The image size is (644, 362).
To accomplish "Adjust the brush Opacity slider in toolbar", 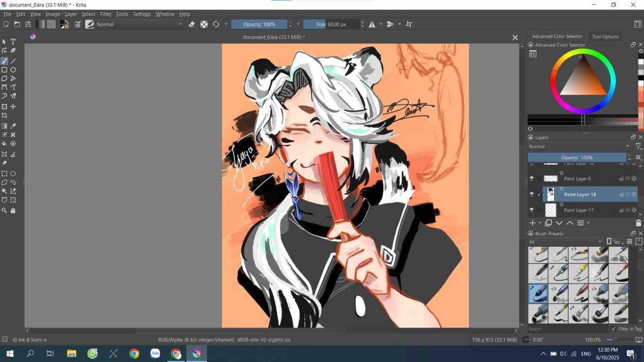I will (x=259, y=24).
